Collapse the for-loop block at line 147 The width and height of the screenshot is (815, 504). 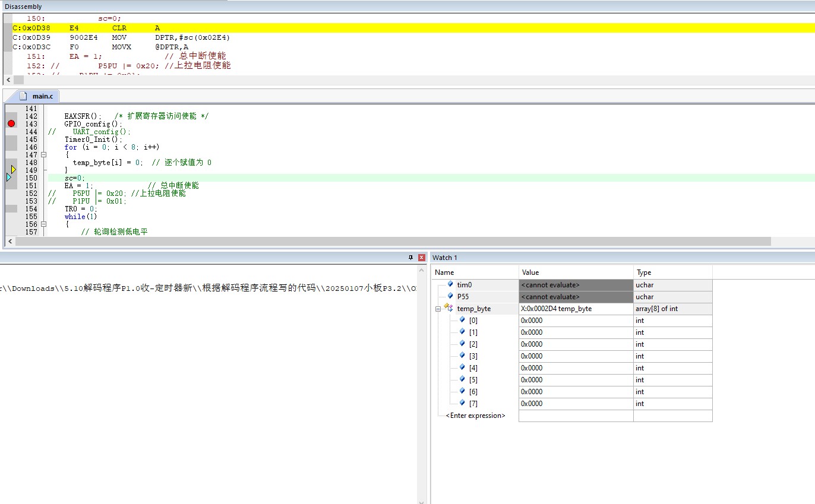(x=43, y=155)
